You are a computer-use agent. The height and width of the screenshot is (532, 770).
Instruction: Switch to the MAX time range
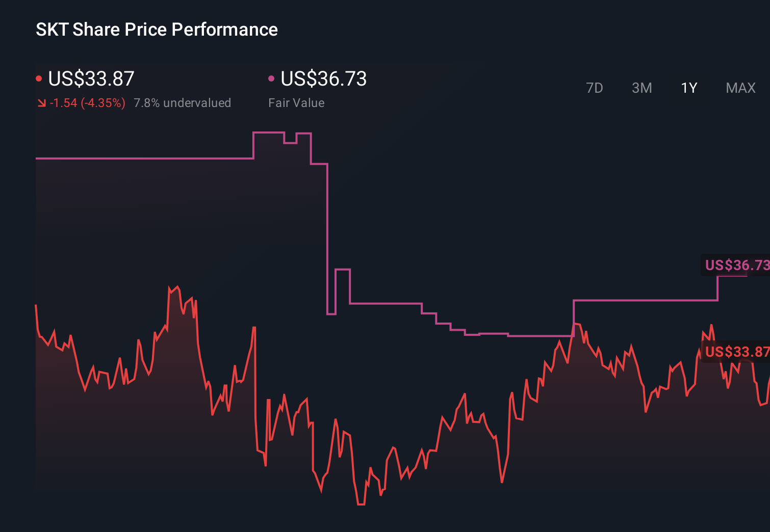pyautogui.click(x=740, y=88)
